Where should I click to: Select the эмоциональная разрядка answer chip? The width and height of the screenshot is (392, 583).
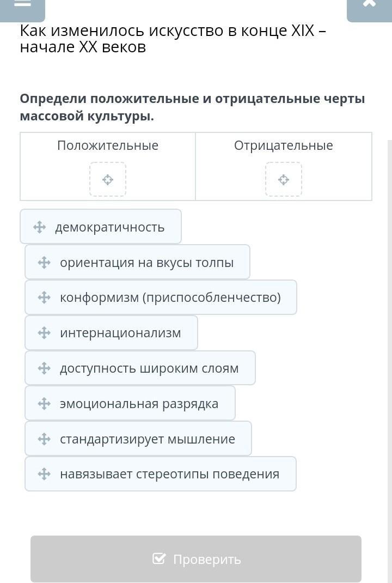[x=139, y=404]
